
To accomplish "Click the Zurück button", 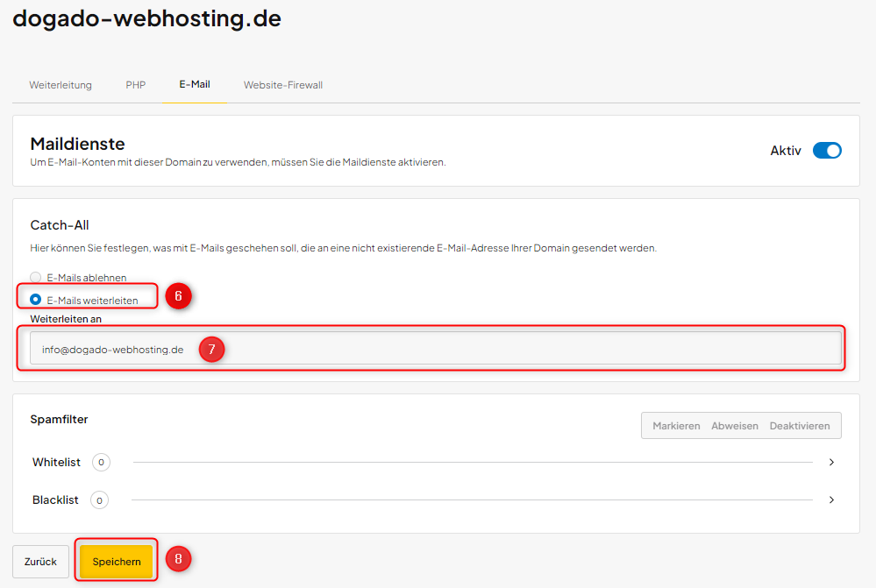I will tap(41, 562).
